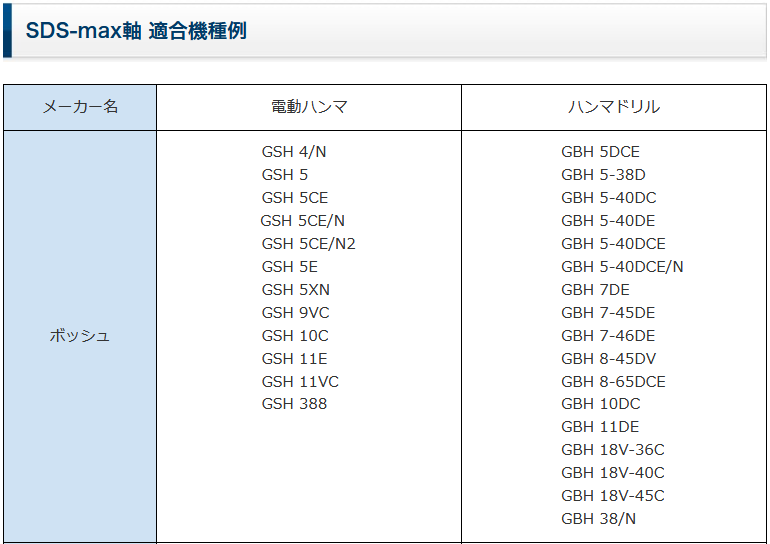
Task: Select the model GSH 5CE/N entry
Action: 302,221
